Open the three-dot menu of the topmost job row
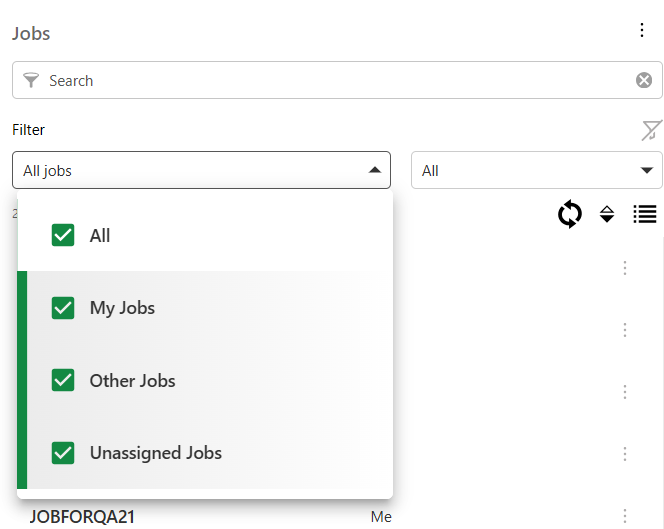This screenshot has height=529, width=664. (625, 268)
